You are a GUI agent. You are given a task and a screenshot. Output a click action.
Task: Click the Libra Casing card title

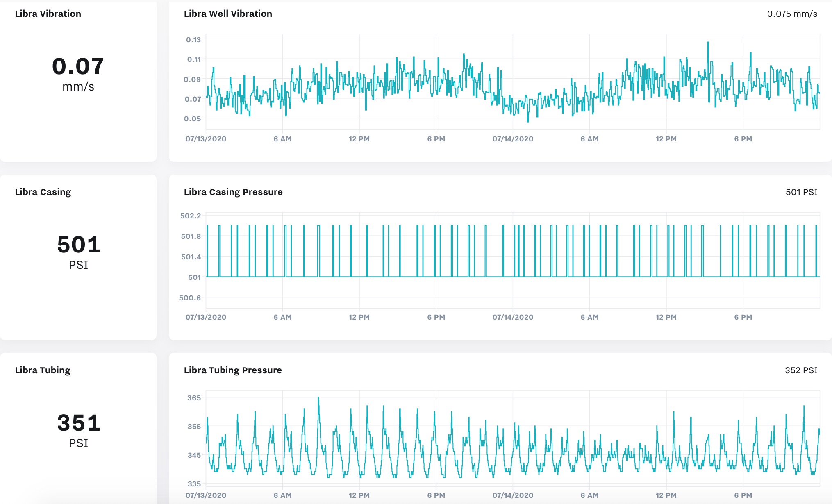(x=43, y=192)
